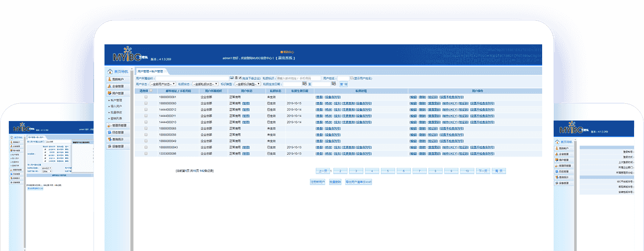Open the 私钥状态 dropdown
This screenshot has width=644, height=251.
(x=205, y=83)
